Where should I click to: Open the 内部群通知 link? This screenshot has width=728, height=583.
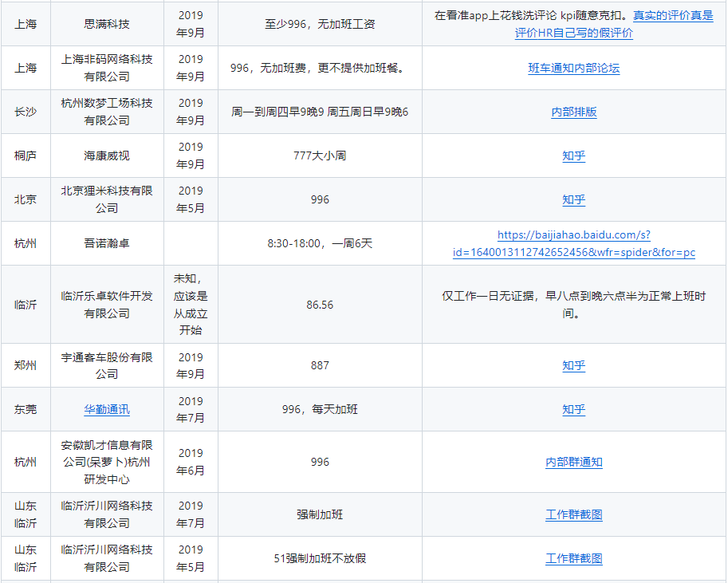click(x=574, y=463)
